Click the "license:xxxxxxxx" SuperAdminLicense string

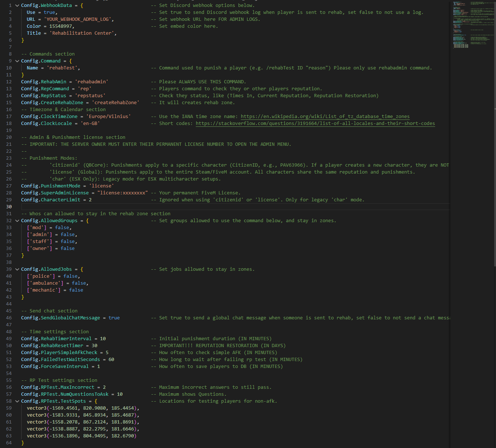(123, 193)
